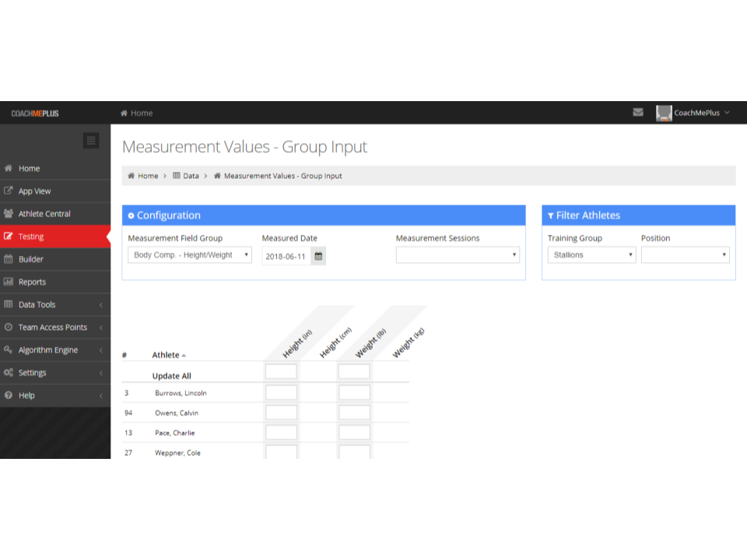Click Measurement Values - Group Input breadcrumb
This screenshot has width=747, height=560.
283,176
